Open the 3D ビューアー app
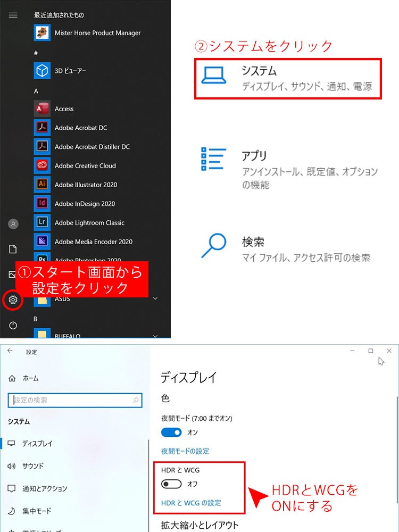This screenshot has height=532, width=399. pos(70,71)
